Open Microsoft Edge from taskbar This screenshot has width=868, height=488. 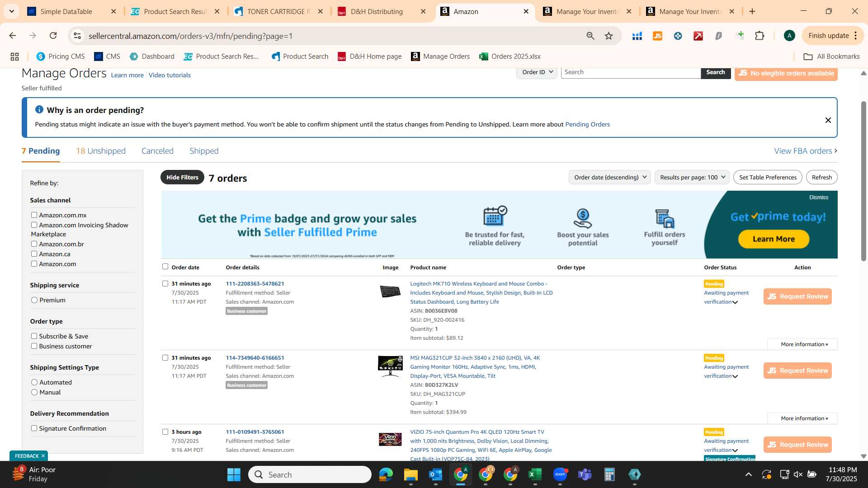point(386,474)
